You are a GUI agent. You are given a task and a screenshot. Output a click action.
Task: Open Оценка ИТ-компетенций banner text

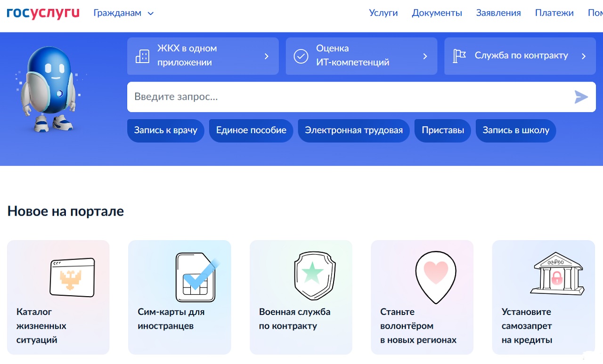point(352,56)
